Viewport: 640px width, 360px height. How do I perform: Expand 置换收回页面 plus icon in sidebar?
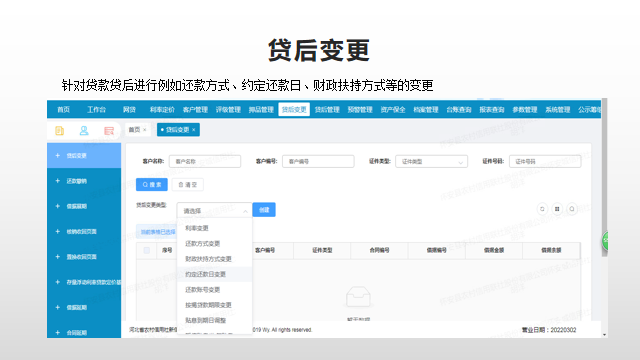pyautogui.click(x=58, y=257)
